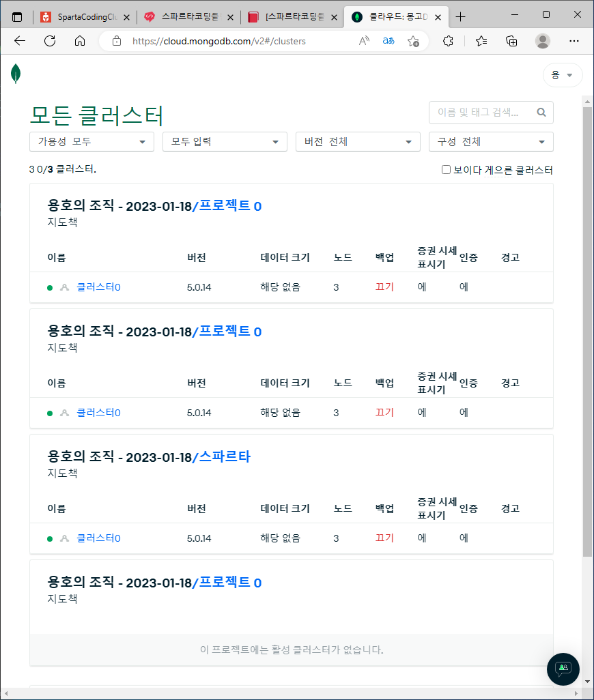Open 프로젝트 0 link in the empty project card
The height and width of the screenshot is (700, 594).
pyautogui.click(x=230, y=582)
